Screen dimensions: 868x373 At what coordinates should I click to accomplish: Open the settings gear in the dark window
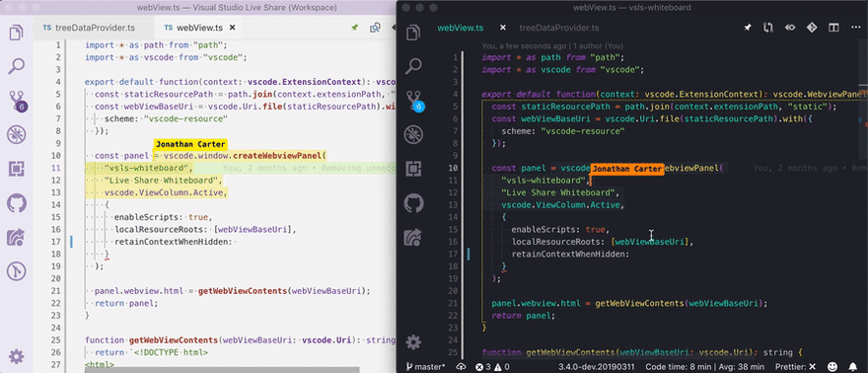tap(413, 342)
